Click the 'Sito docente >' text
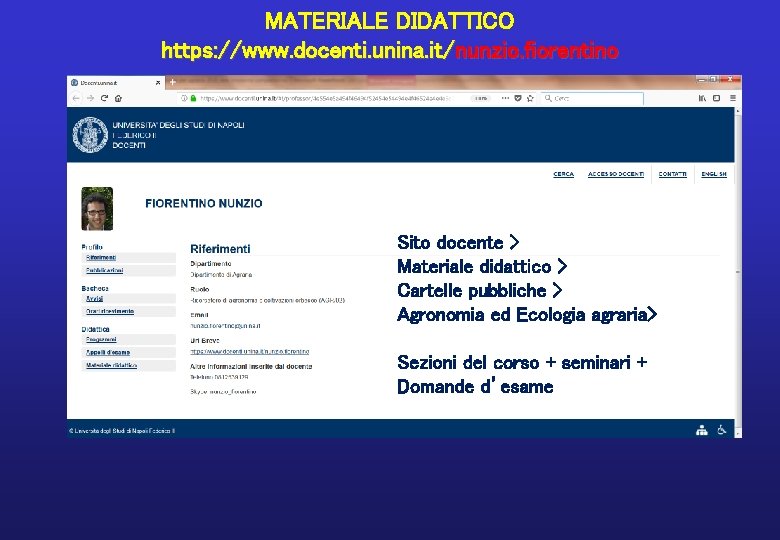The image size is (780, 540). (458, 242)
